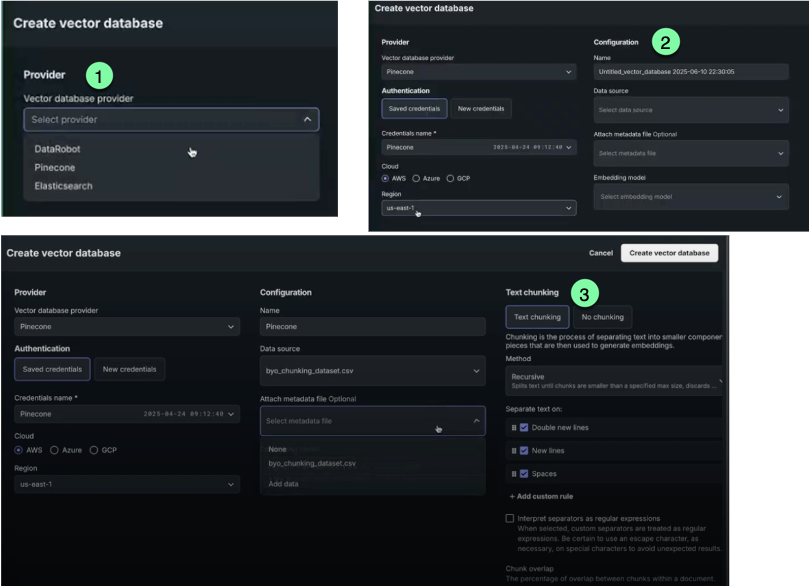
Task: Click the drag handle beside New lines
Action: point(514,450)
